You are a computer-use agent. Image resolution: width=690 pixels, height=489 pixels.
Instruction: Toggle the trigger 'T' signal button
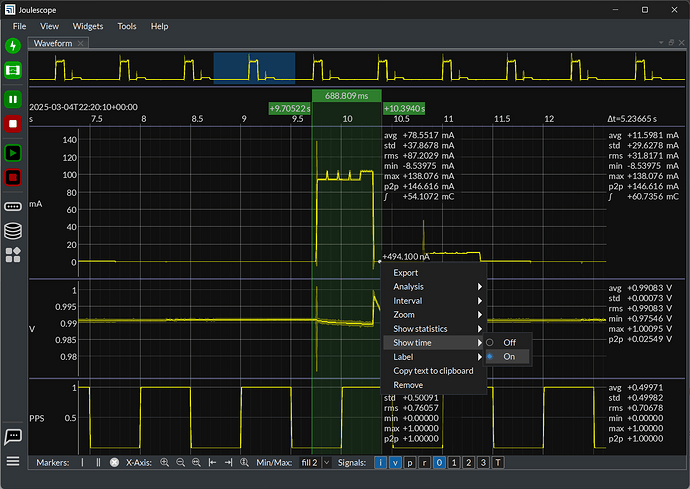coord(498,463)
